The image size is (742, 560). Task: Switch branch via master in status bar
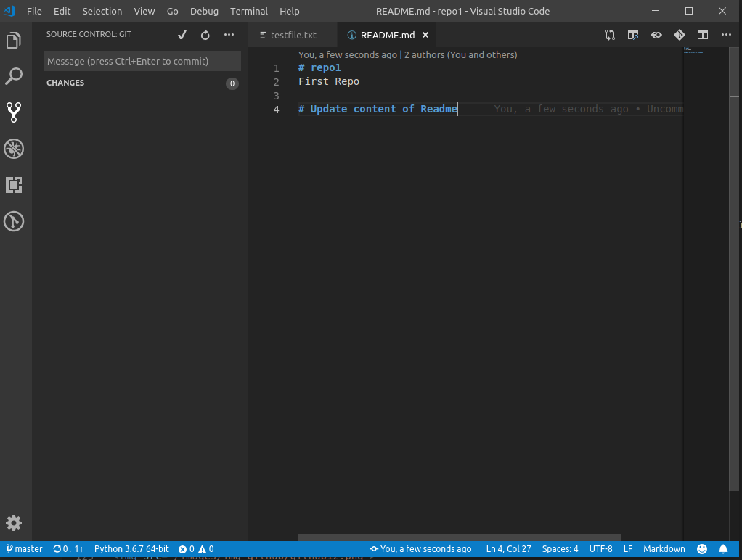point(24,549)
